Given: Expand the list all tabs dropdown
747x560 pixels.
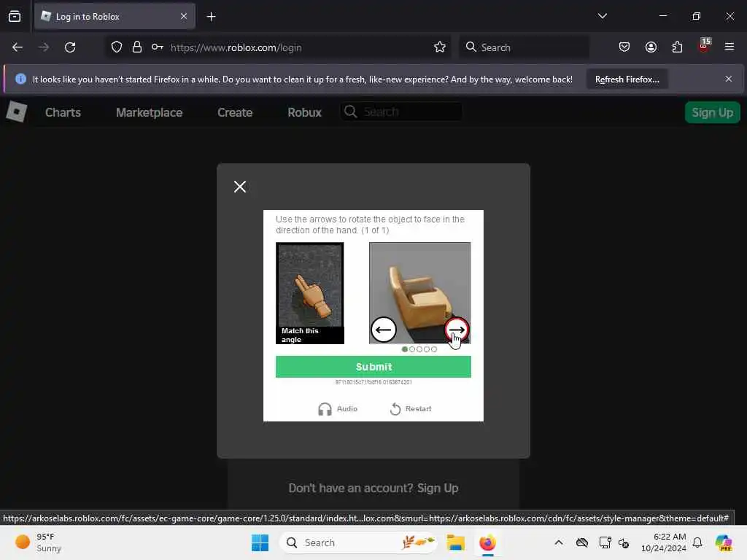Looking at the screenshot, I should (x=602, y=16).
